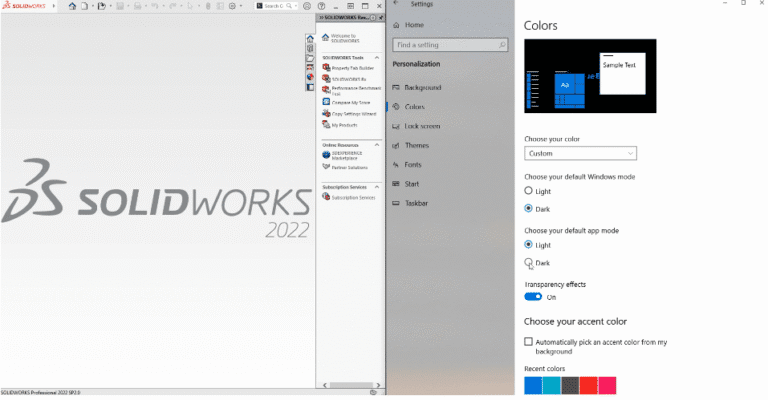Click the grayed Save icon in SolidWorks
768x400 pixels.
tap(120, 6)
